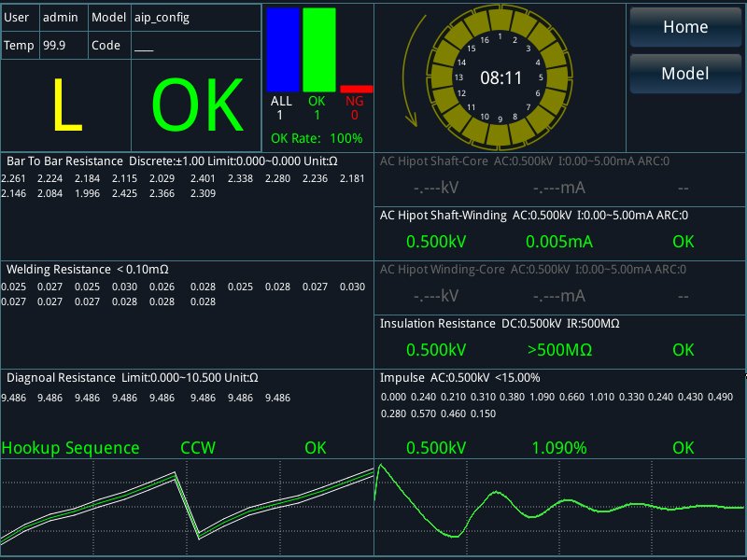Click the Impulse test header
747x560 pixels.
pos(459,378)
